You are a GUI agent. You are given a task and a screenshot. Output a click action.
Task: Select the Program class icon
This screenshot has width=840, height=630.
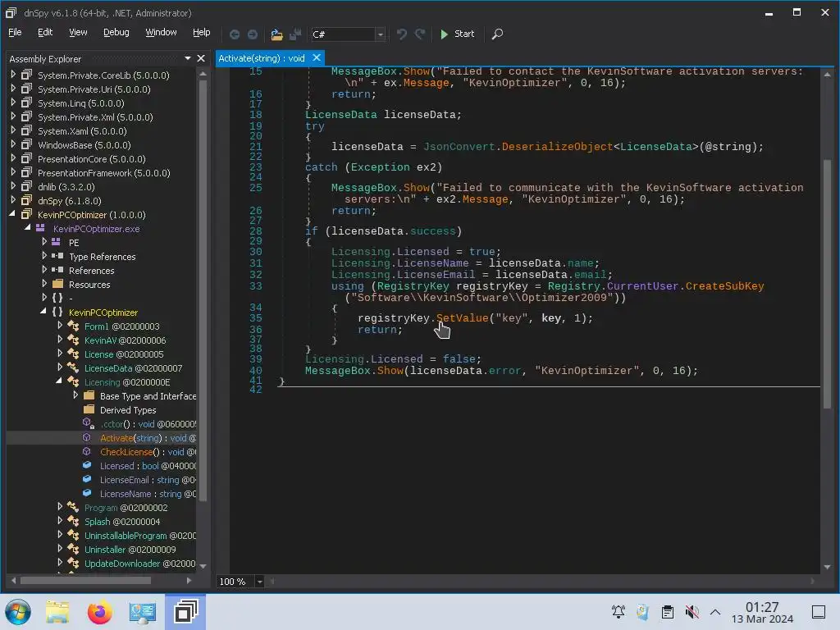point(73,507)
